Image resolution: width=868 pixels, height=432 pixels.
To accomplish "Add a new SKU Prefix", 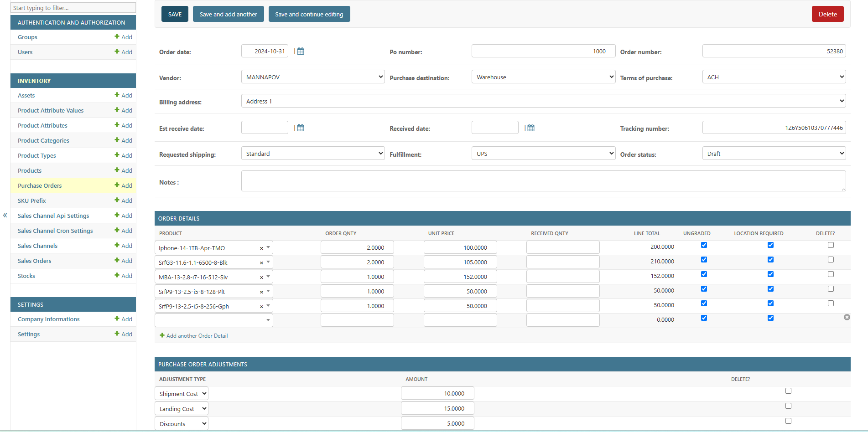I will (x=123, y=201).
